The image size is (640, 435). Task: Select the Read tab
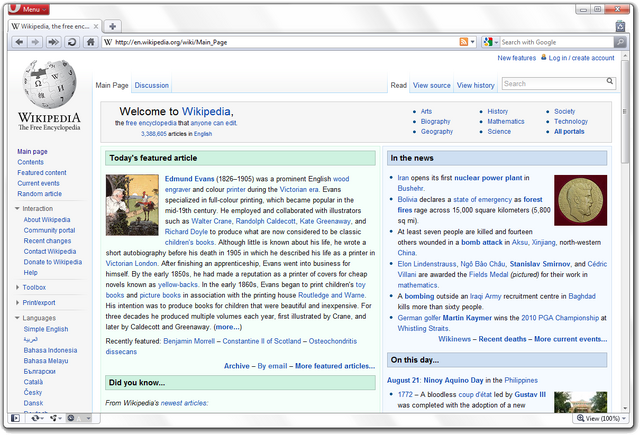tap(398, 85)
